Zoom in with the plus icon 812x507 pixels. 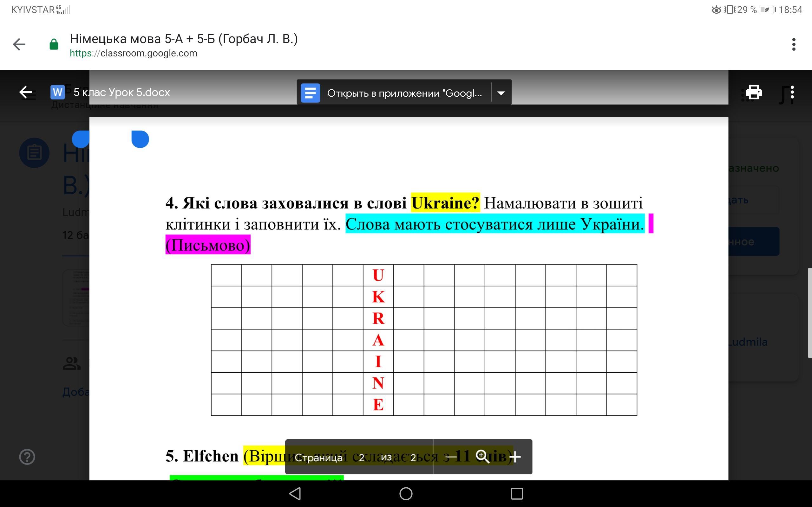click(515, 457)
